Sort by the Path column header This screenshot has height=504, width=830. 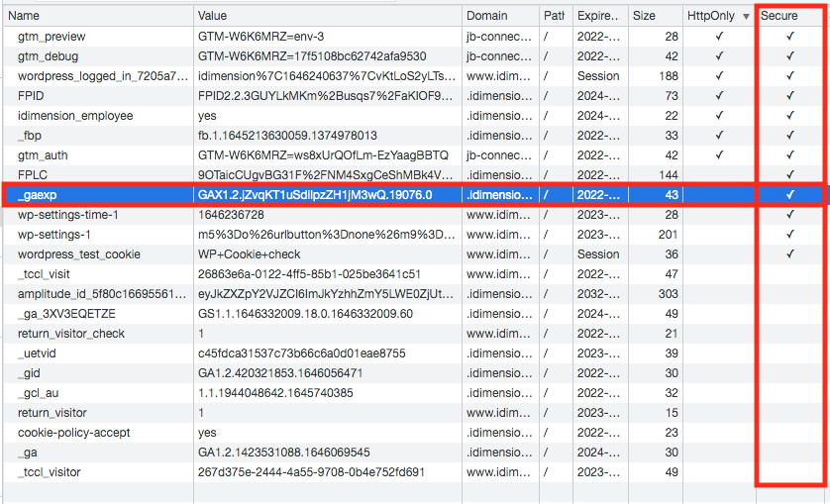click(x=556, y=16)
